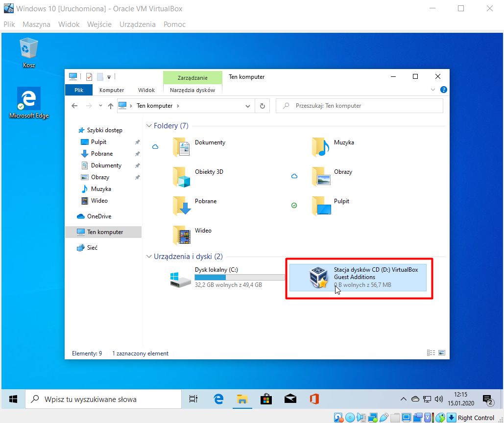Open the address bar history dropdown
Viewport: 504px width, 423px height.
247,106
